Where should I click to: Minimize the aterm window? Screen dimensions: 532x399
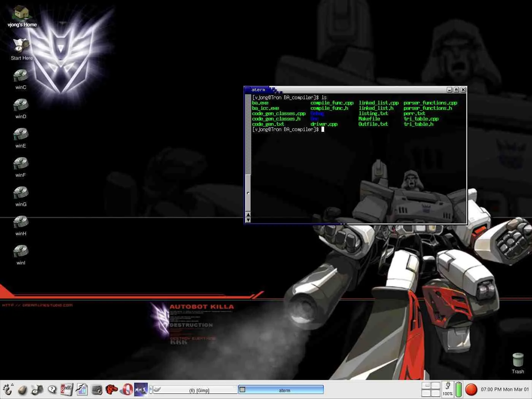pos(450,90)
